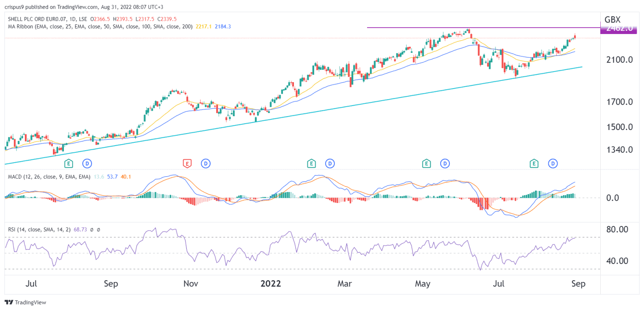Click the leftmost green earnings E marker
The width and height of the screenshot is (644, 310).
69,163
